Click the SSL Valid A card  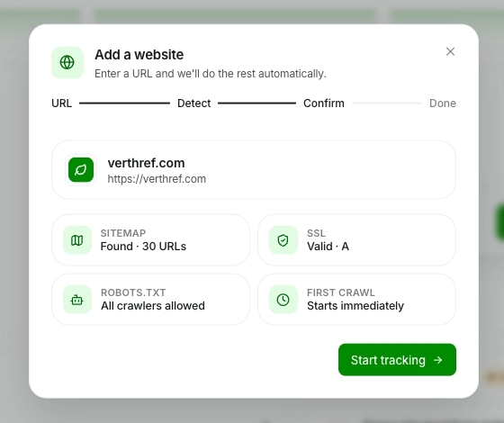[x=356, y=240]
